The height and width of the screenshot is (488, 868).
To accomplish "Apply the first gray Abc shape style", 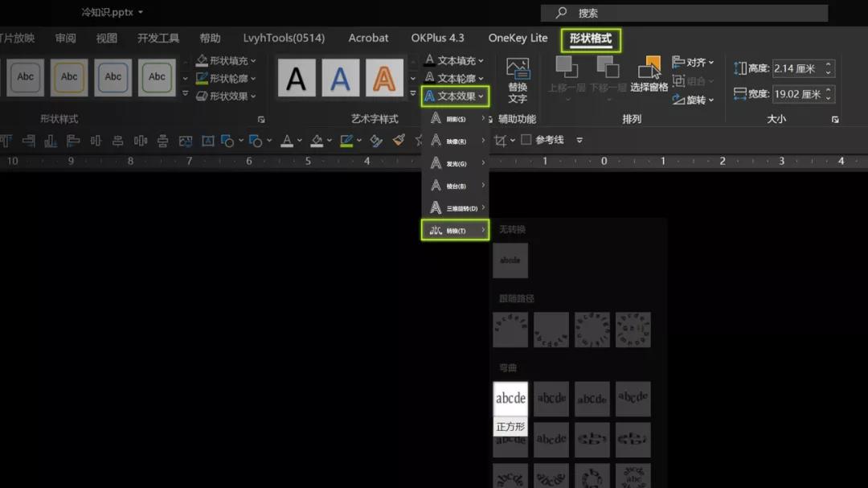I will click(x=26, y=77).
